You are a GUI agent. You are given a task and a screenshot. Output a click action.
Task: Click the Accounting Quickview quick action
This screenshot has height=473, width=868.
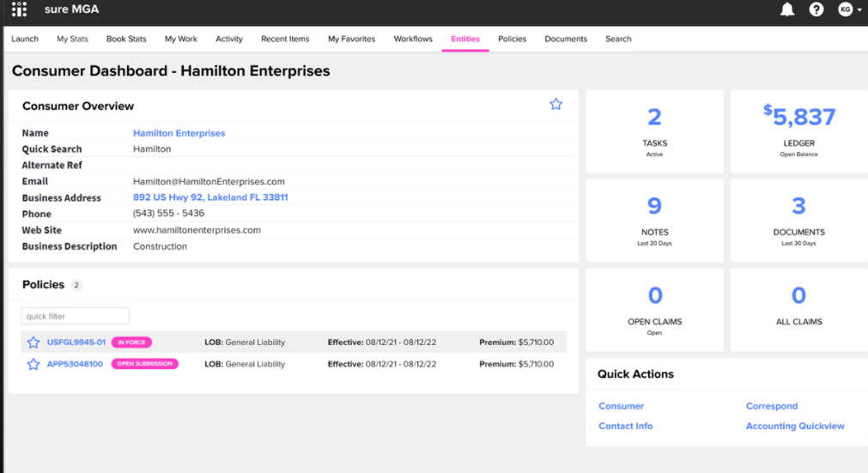click(795, 426)
